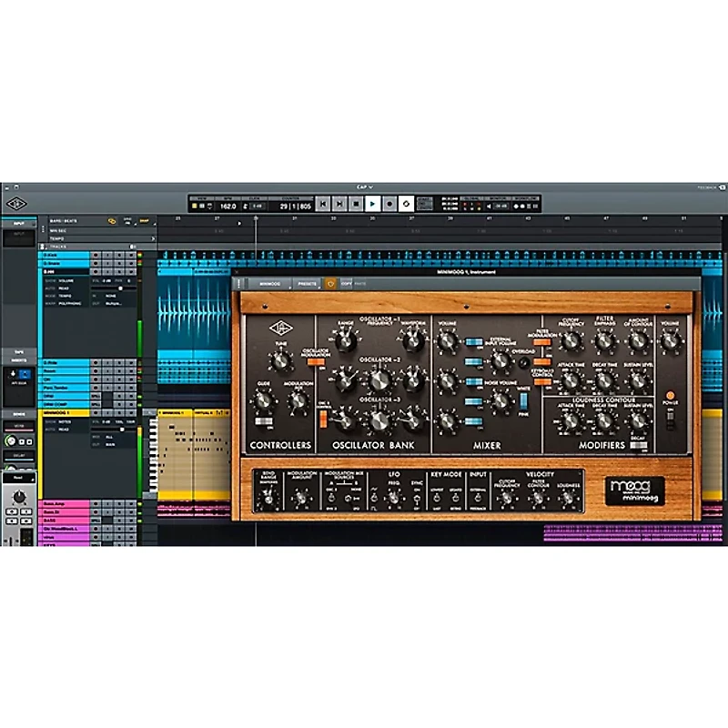Toggle the Minimoog POWER switch
This screenshot has width=728, height=728.
[670, 420]
